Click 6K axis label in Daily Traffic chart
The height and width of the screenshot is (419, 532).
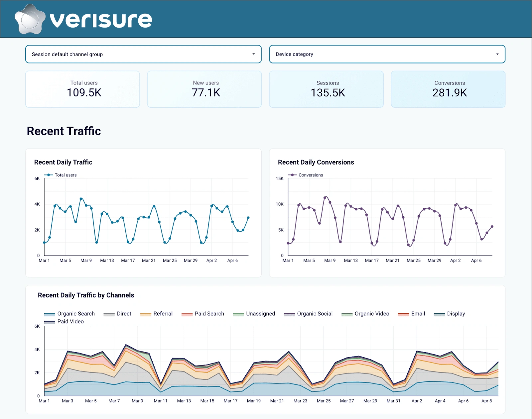37,178
